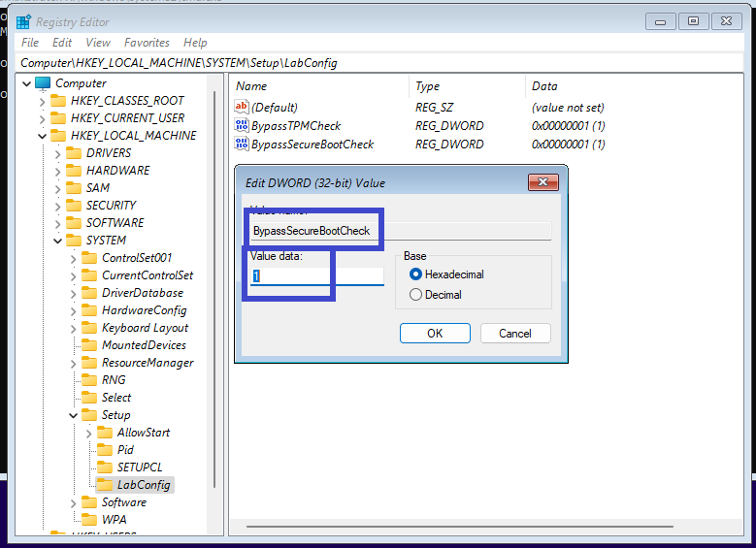This screenshot has width=756, height=548.
Task: Collapse the SYSTEM key node
Action: coord(57,241)
